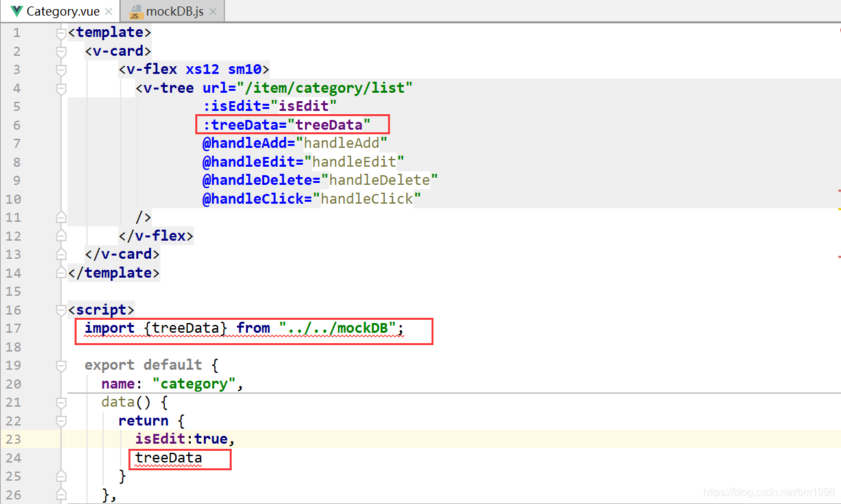Open the mockDB.js tab
The image size is (841, 504).
click(174, 11)
